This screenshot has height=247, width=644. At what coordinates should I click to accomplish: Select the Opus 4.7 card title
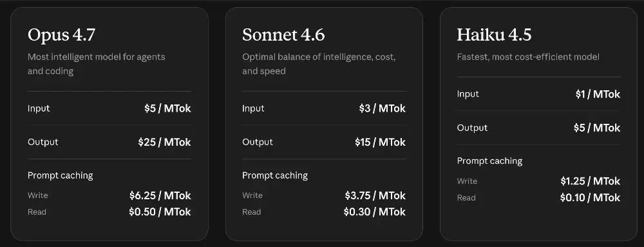[x=61, y=35]
